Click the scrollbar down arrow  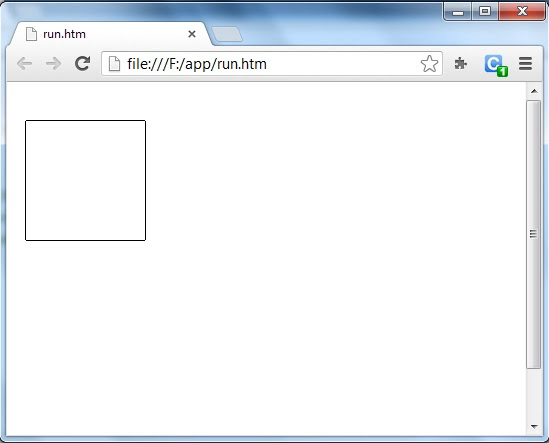click(534, 427)
